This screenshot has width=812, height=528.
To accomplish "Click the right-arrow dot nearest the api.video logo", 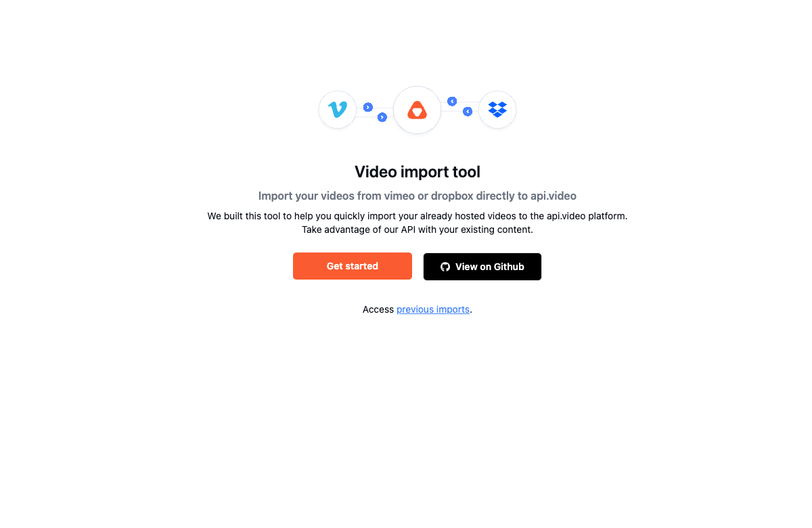I will [382, 117].
